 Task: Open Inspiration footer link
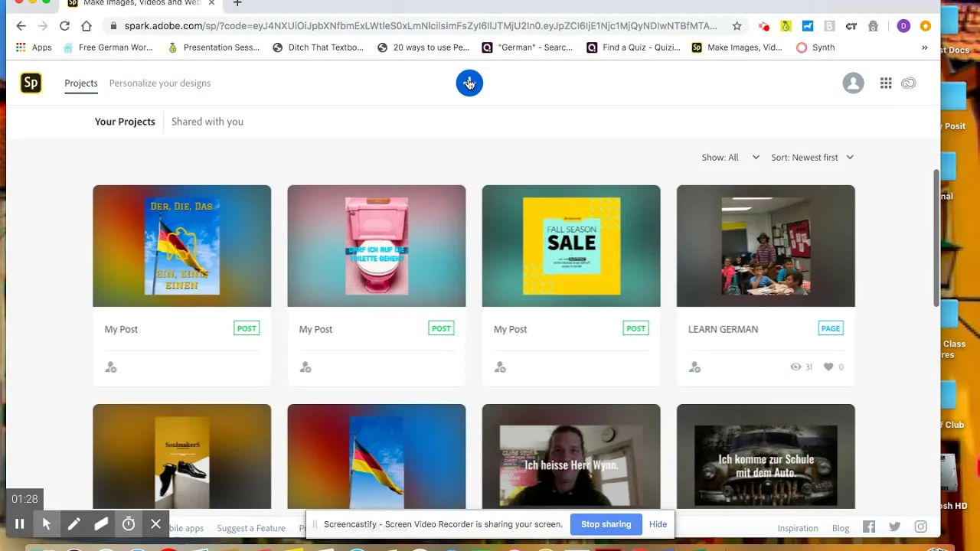coord(798,528)
